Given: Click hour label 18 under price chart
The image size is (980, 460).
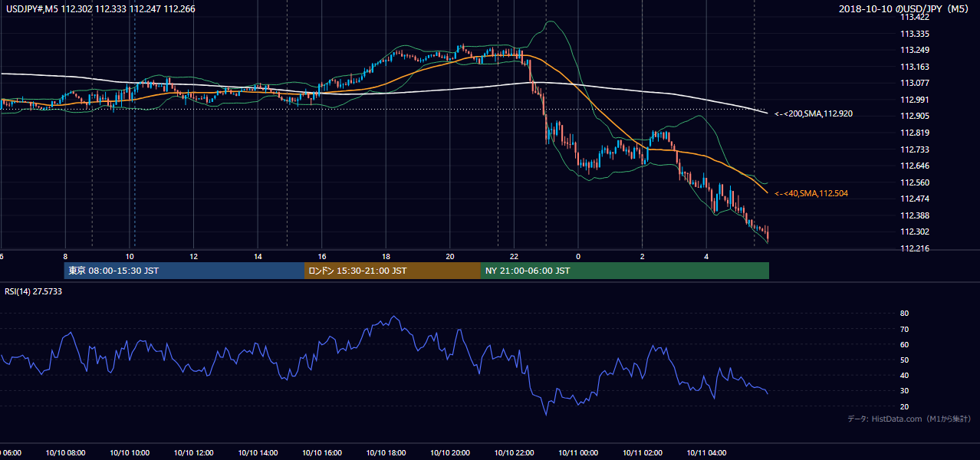Looking at the screenshot, I should pyautogui.click(x=386, y=256).
